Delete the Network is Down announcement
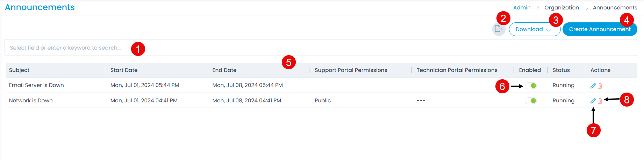 pyautogui.click(x=600, y=101)
